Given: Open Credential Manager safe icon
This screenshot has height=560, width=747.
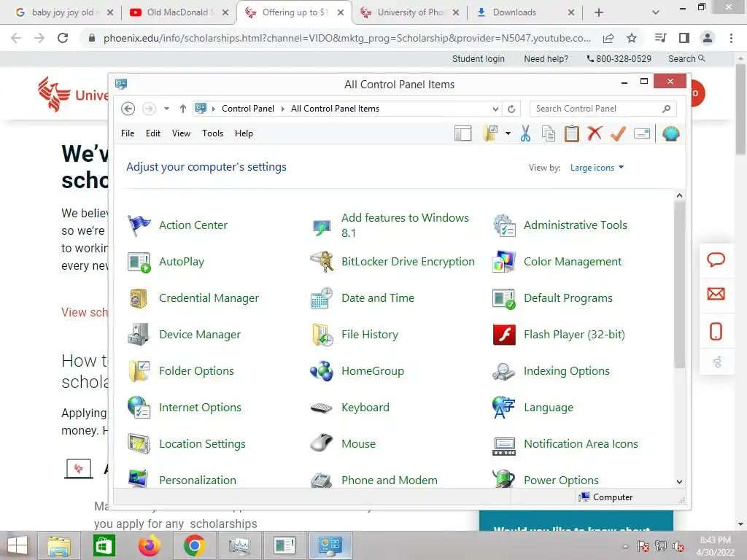Looking at the screenshot, I should click(139, 298).
